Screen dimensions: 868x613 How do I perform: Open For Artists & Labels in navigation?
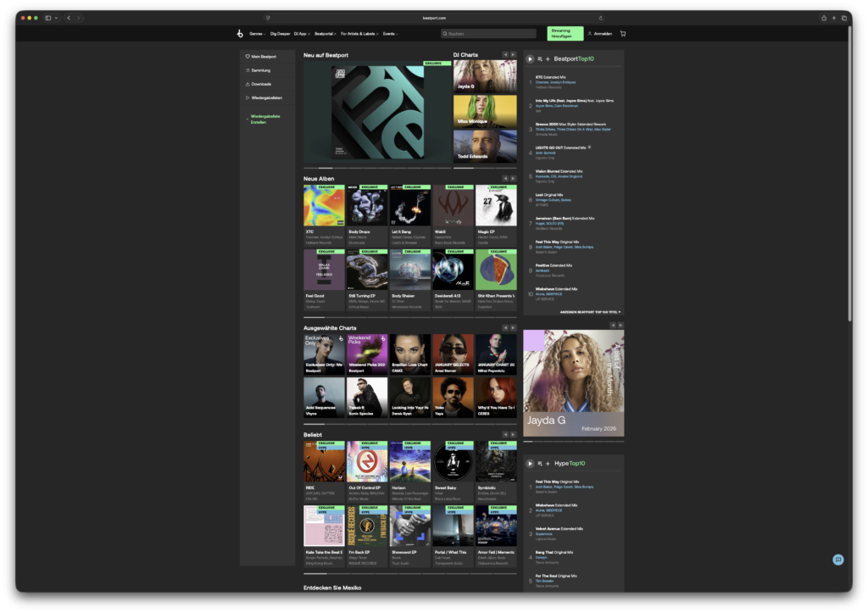[x=359, y=34]
